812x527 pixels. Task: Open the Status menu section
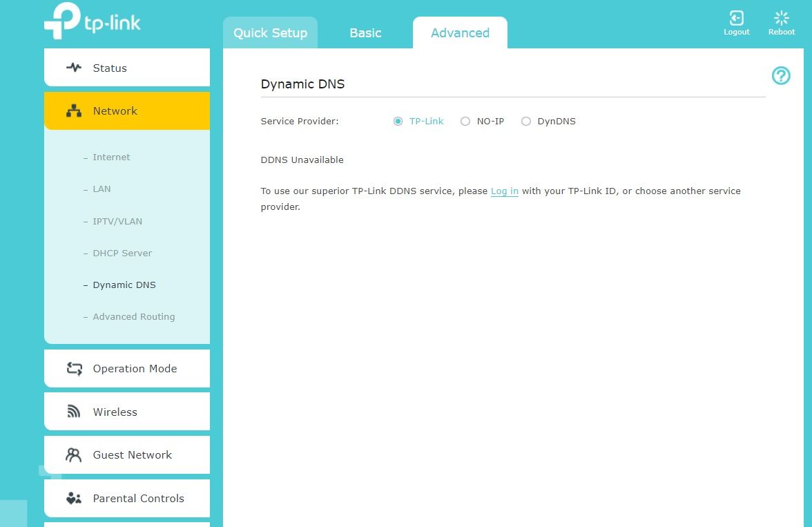(x=127, y=68)
